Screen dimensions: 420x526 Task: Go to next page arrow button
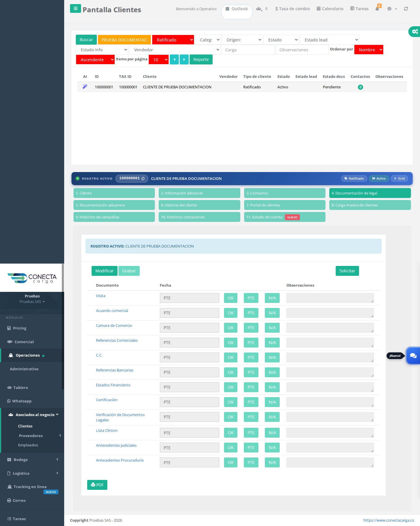184,59
